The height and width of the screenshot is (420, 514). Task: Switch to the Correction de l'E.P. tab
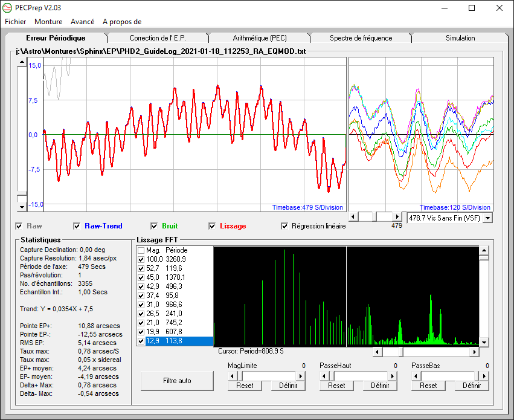click(158, 38)
